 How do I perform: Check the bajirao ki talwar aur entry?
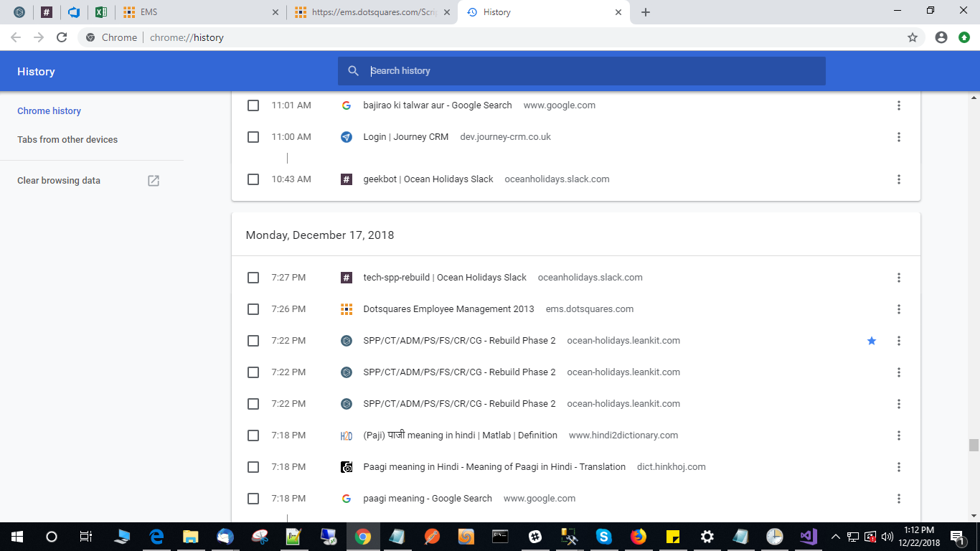point(253,105)
